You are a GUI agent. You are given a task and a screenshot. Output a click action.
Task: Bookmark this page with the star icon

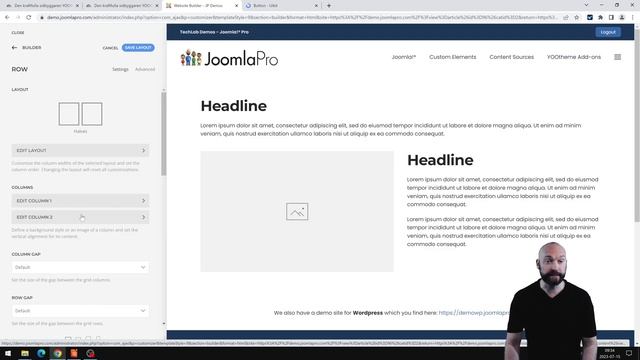pyautogui.click(x=577, y=18)
